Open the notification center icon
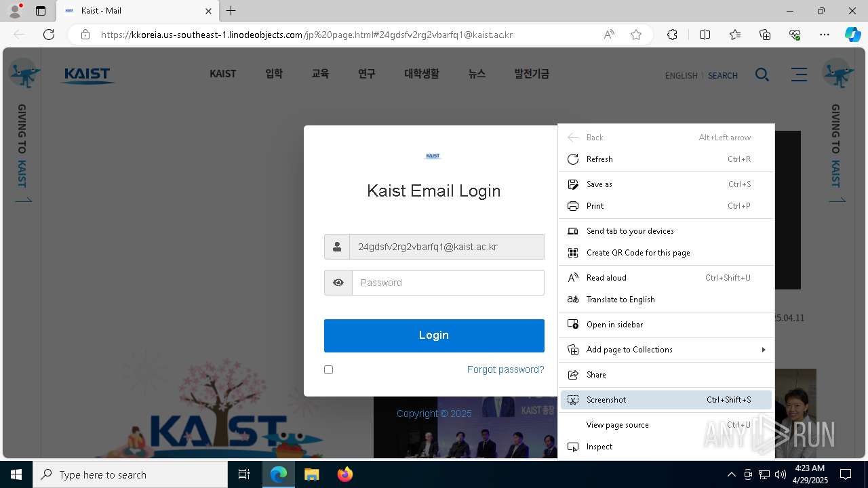 846,474
